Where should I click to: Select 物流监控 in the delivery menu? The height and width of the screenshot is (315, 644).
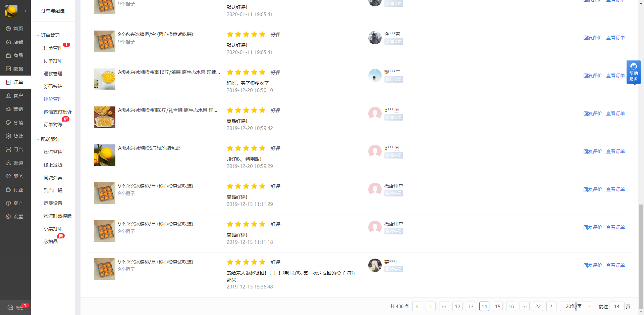[x=53, y=152]
